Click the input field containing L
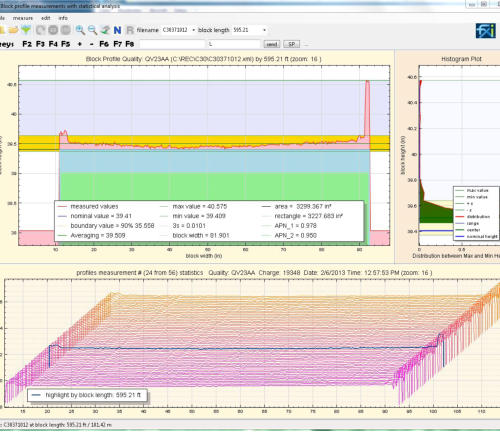This screenshot has height=432, width=500. click(x=234, y=44)
